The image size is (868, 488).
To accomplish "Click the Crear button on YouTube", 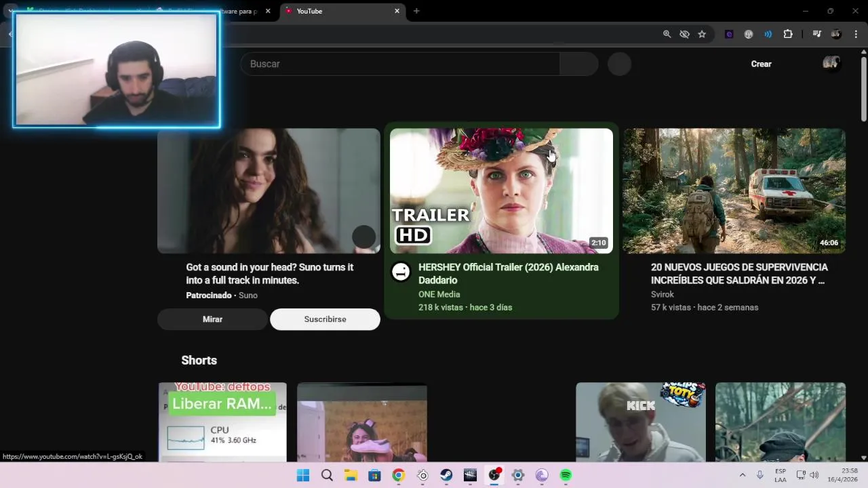I will point(761,64).
